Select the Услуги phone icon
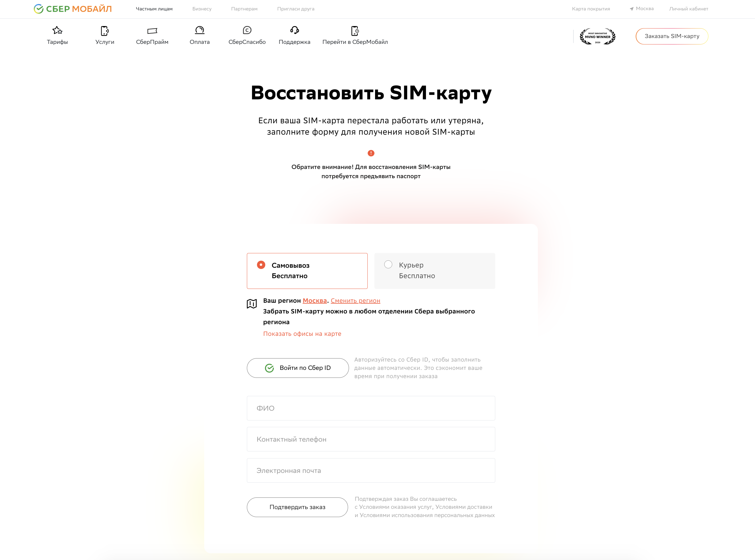This screenshot has width=755, height=560. coord(104,30)
